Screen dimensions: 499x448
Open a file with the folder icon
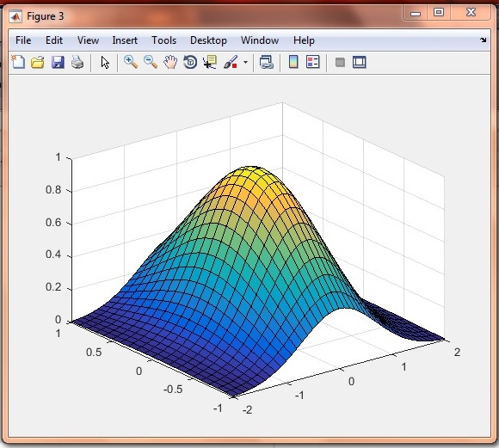[38, 63]
